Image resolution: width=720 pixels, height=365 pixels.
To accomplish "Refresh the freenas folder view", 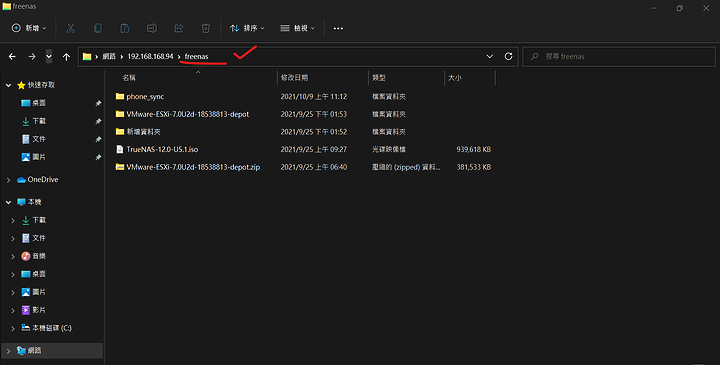I will (508, 56).
